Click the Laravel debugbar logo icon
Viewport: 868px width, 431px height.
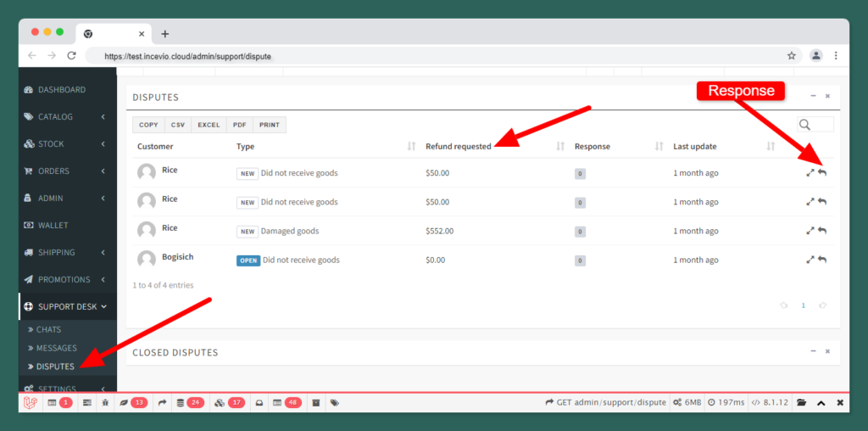point(31,402)
